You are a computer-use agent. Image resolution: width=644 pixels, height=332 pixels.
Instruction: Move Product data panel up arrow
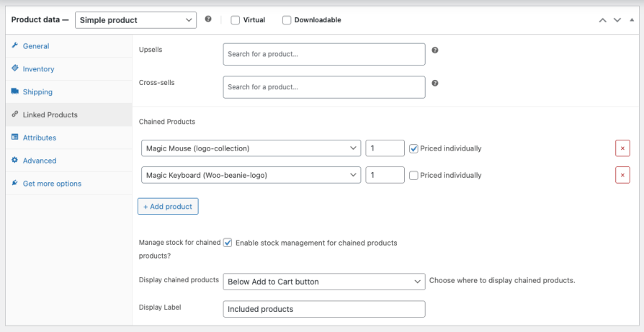[x=603, y=20]
